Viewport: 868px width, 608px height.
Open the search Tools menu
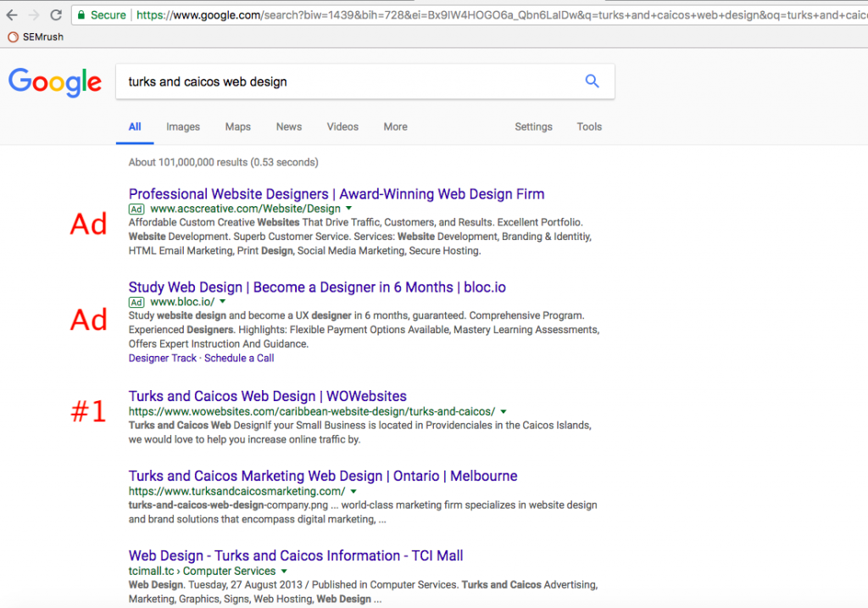589,127
